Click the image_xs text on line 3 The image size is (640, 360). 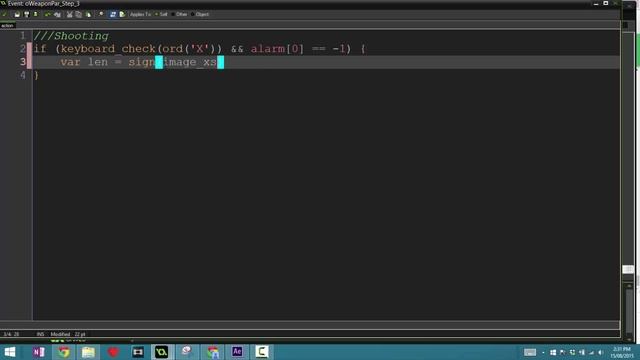pyautogui.click(x=190, y=62)
